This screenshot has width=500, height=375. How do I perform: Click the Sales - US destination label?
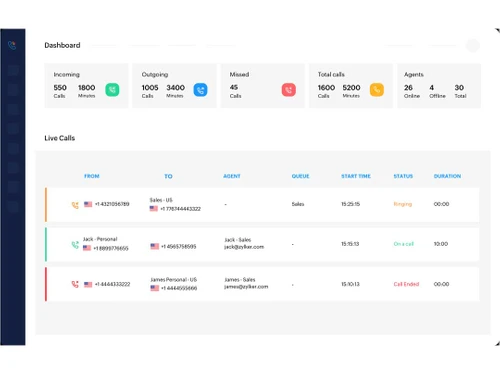(161, 200)
